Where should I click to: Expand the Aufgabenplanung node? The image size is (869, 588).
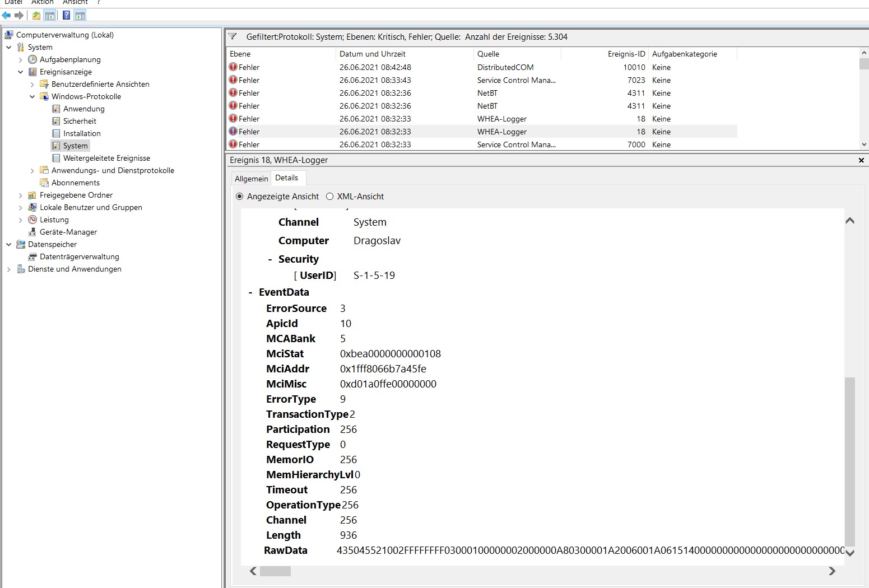pyautogui.click(x=20, y=59)
